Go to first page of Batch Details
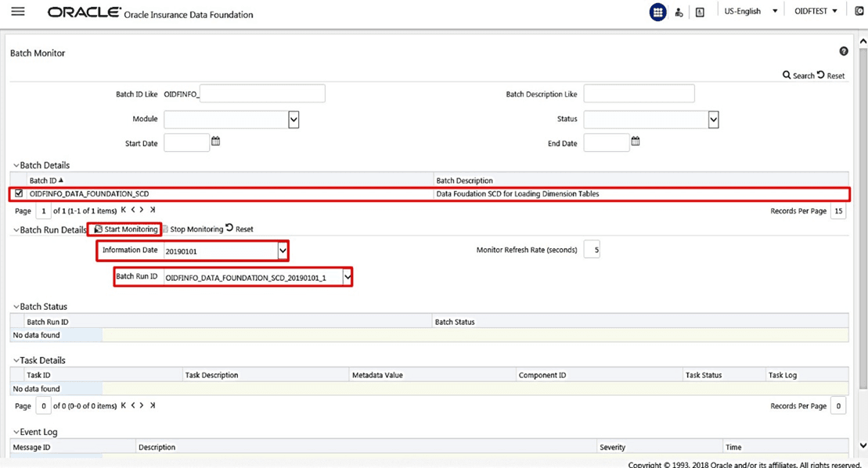This screenshot has height=468, width=868. (x=124, y=210)
